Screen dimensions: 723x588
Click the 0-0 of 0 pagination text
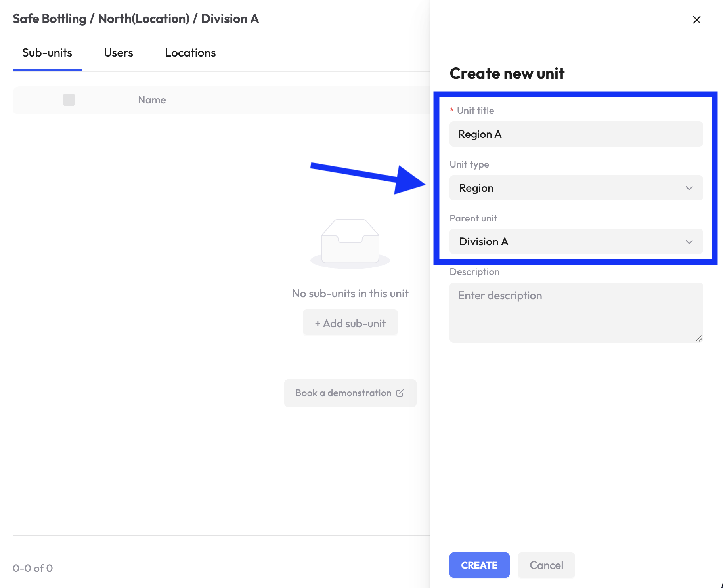point(33,568)
